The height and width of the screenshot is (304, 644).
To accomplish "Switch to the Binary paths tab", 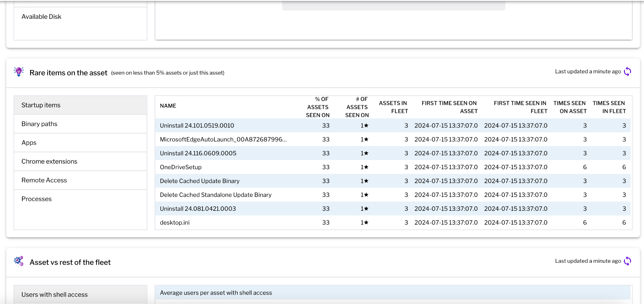I will coord(80,124).
